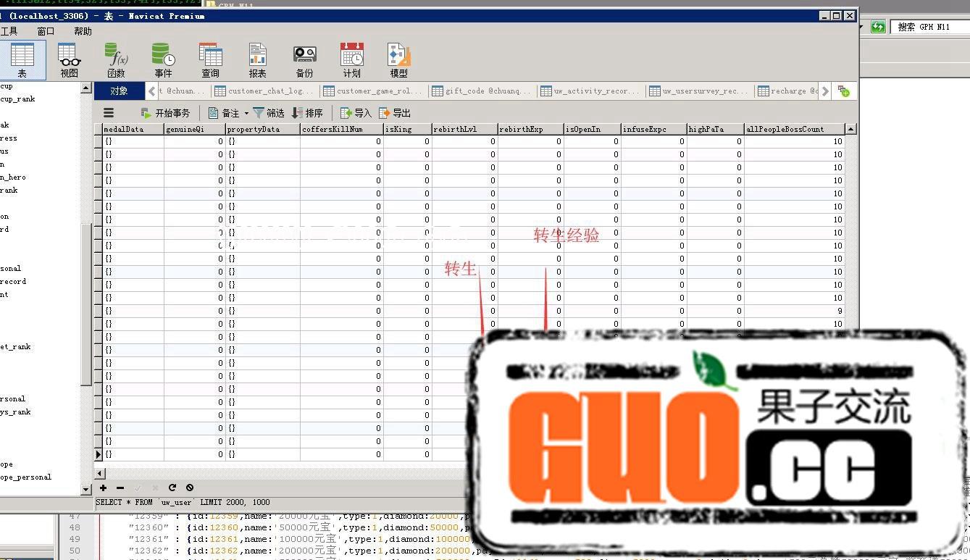Open the 备注 dropdown in table toolbar

229,113
